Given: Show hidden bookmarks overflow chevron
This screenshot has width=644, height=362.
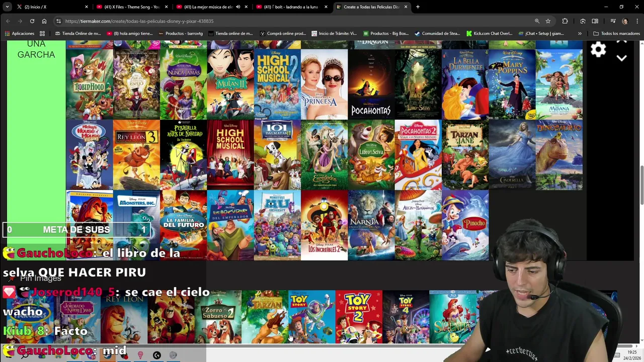Looking at the screenshot, I should pyautogui.click(x=580, y=34).
